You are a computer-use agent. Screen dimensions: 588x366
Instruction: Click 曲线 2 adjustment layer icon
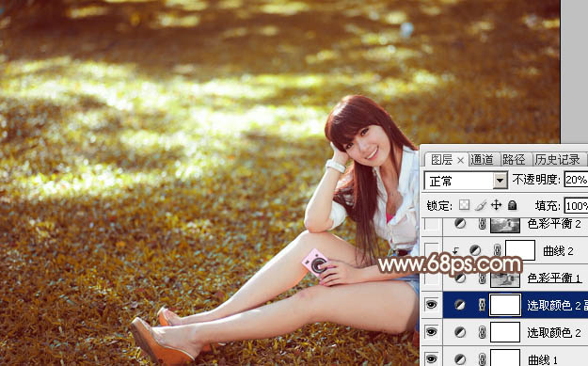click(x=475, y=250)
